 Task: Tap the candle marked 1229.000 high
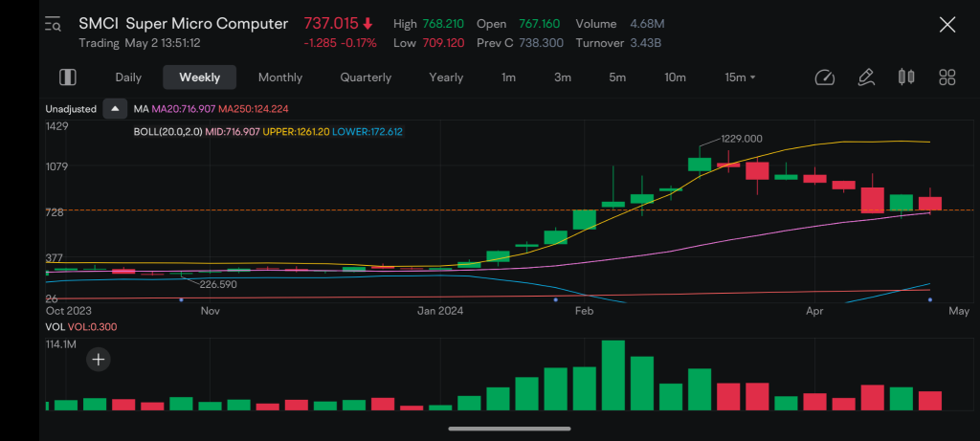pos(700,163)
